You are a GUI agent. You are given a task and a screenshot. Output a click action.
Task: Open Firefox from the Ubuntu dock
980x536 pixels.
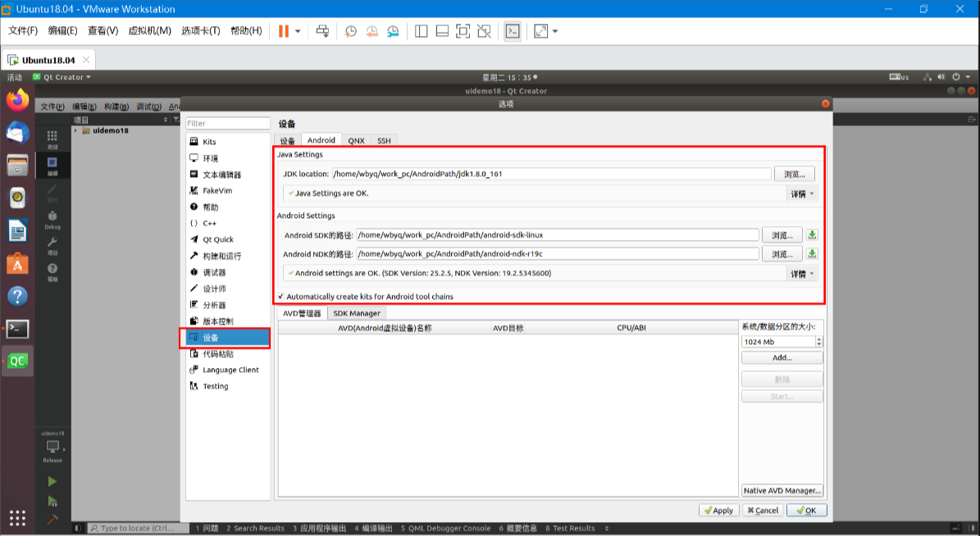[x=17, y=100]
